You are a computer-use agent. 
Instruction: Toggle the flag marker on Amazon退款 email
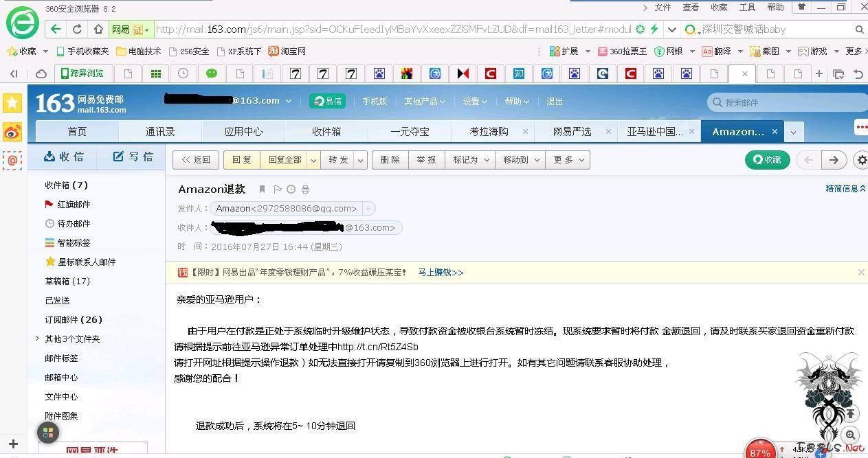pyautogui.click(x=277, y=189)
